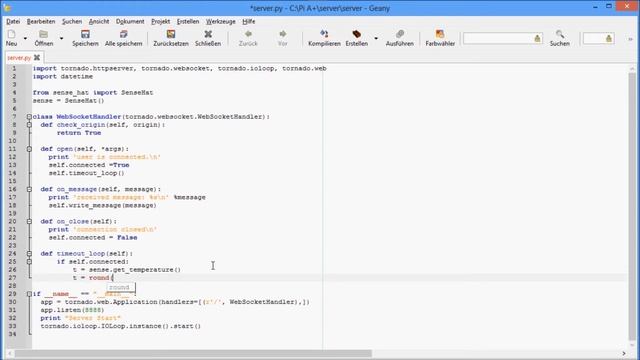Screen dimensions: 640x360
Task: Create a new file with Neu
Action: (x=11, y=38)
